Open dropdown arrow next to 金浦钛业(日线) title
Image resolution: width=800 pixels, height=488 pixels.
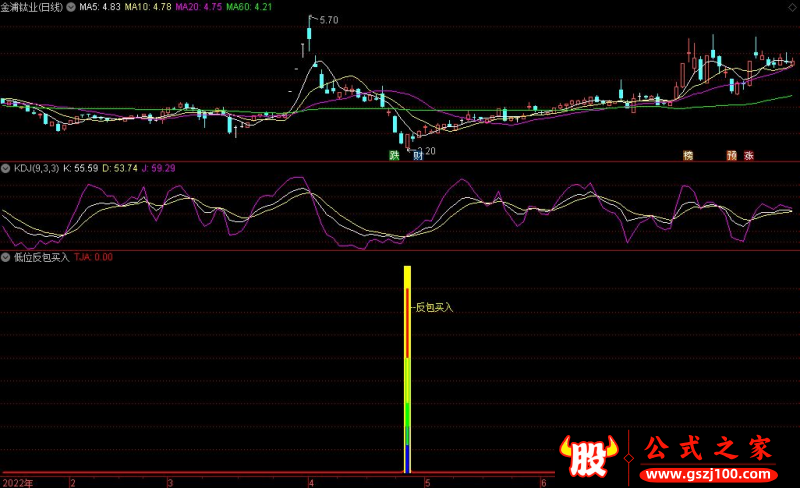(71, 7)
